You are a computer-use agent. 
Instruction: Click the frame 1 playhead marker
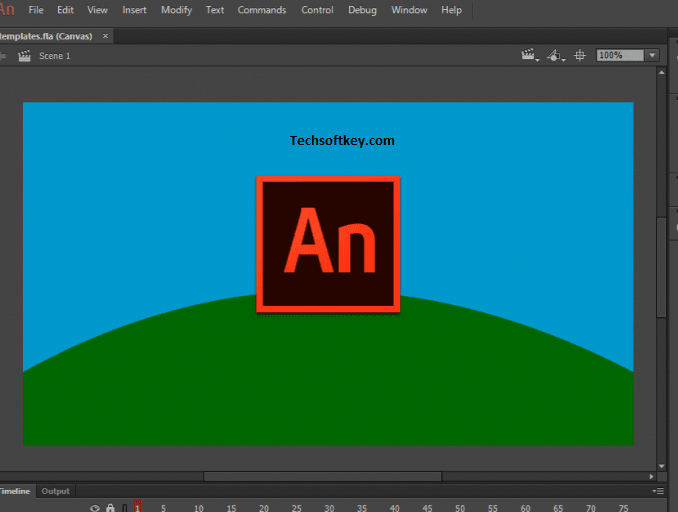[x=138, y=506]
